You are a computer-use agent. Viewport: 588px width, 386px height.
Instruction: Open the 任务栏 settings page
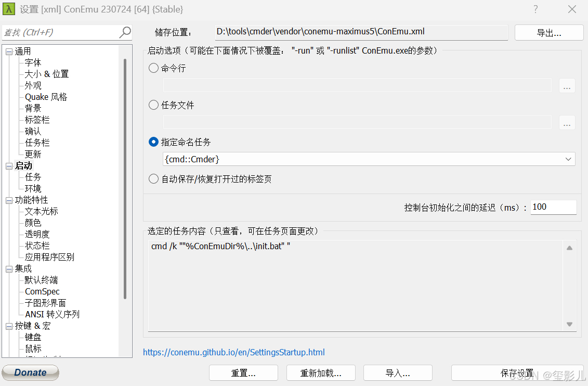click(37, 143)
